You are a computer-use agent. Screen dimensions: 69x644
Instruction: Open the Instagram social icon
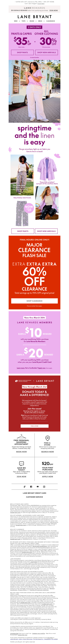tap(44, 486)
